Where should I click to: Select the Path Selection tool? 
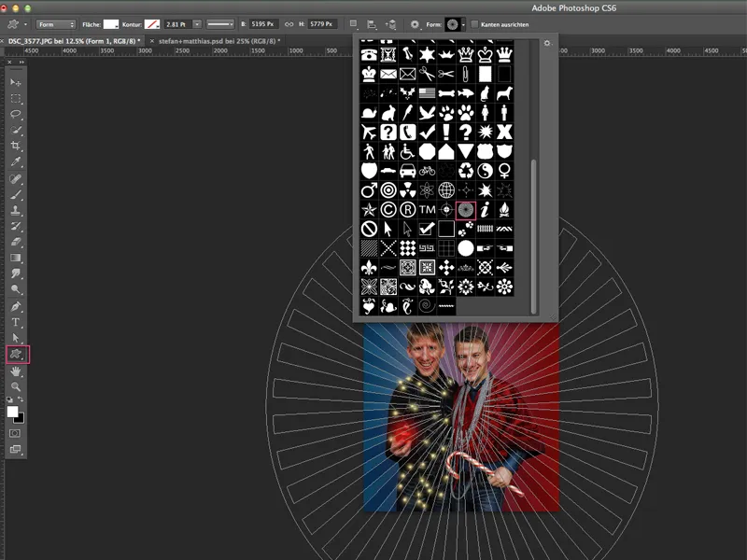pos(16,338)
